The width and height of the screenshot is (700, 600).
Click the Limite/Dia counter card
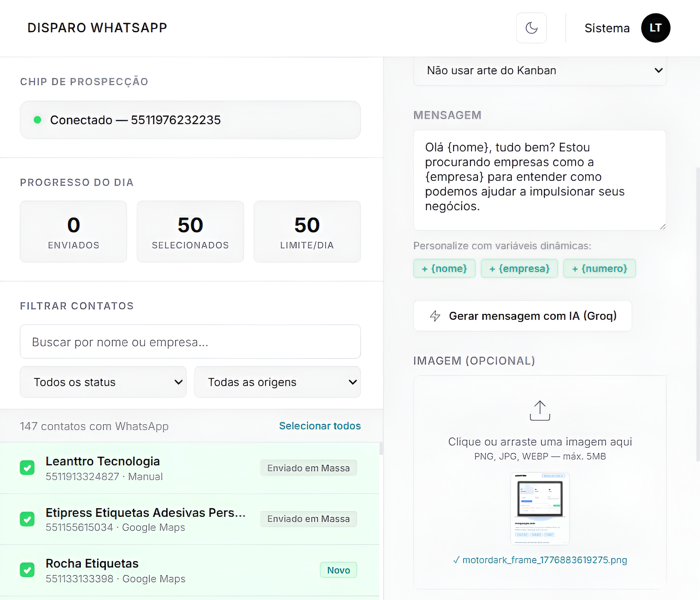pos(307,231)
